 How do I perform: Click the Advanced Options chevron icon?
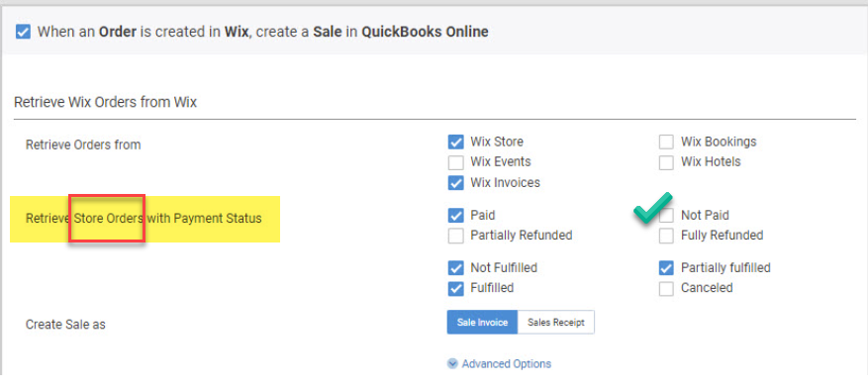pyautogui.click(x=453, y=363)
